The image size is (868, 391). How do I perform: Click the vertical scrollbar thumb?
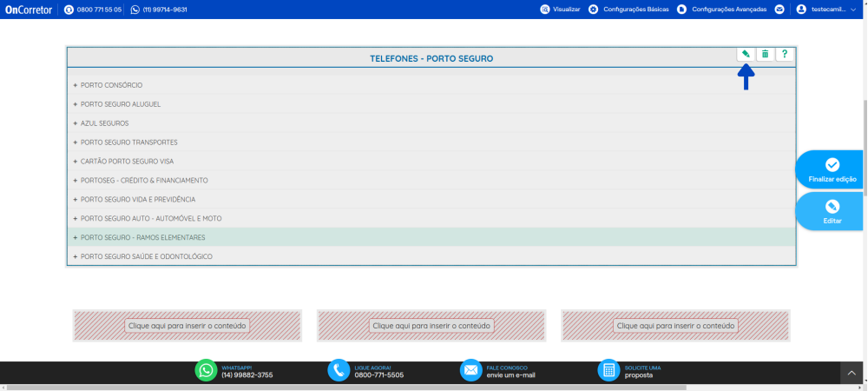(865, 147)
